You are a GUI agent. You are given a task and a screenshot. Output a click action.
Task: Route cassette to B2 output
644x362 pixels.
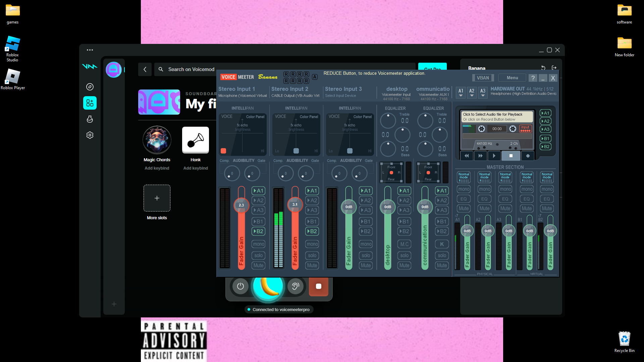pyautogui.click(x=545, y=147)
